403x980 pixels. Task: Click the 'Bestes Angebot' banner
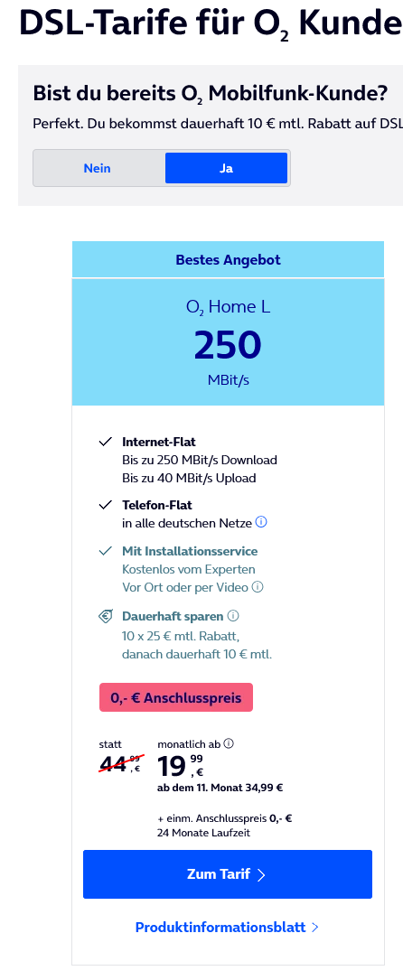[228, 259]
